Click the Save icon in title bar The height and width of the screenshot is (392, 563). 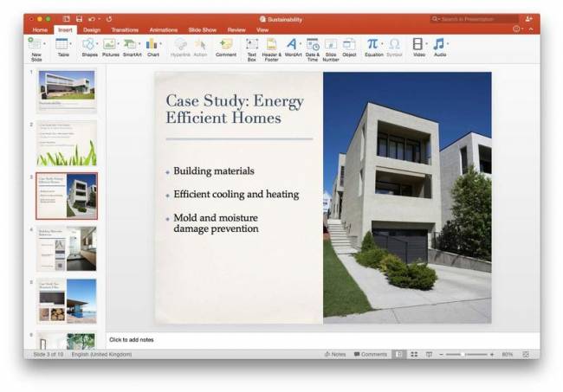tap(80, 19)
